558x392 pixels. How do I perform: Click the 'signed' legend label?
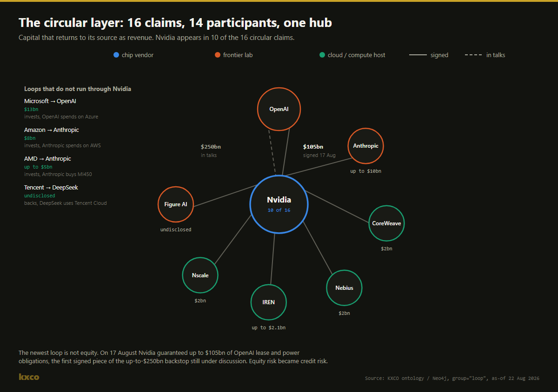coord(439,55)
